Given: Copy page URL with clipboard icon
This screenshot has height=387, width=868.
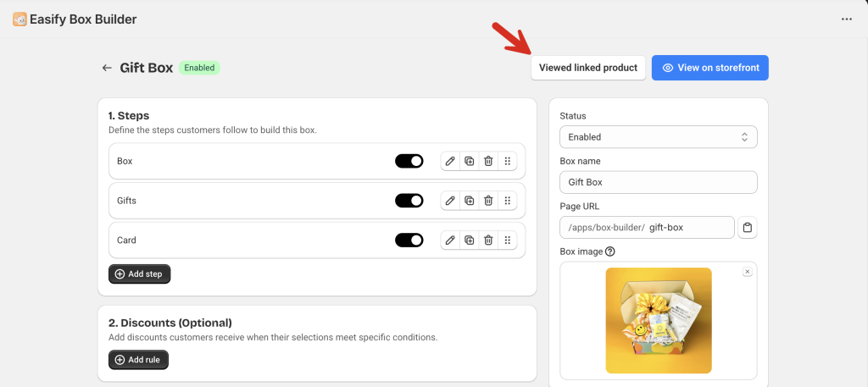Looking at the screenshot, I should pyautogui.click(x=748, y=227).
